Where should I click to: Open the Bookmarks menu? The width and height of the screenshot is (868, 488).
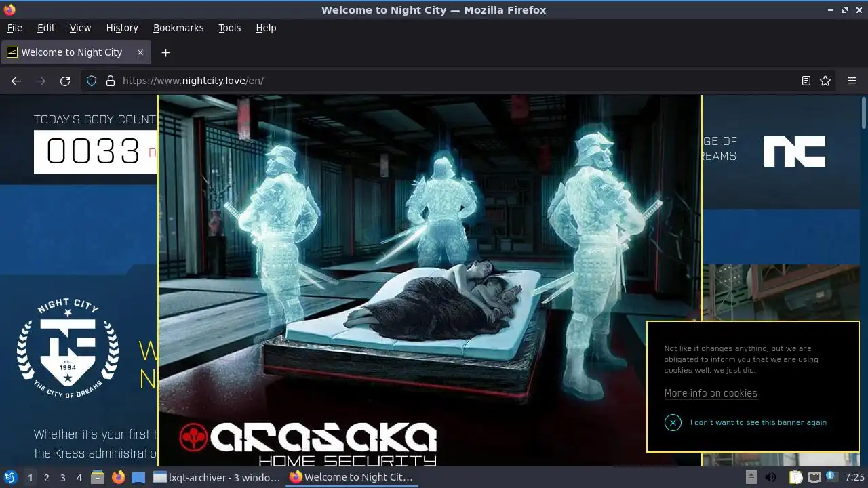(178, 28)
